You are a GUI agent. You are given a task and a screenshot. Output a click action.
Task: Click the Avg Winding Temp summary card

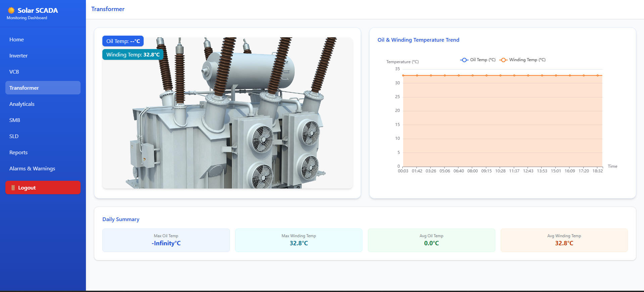pos(564,240)
